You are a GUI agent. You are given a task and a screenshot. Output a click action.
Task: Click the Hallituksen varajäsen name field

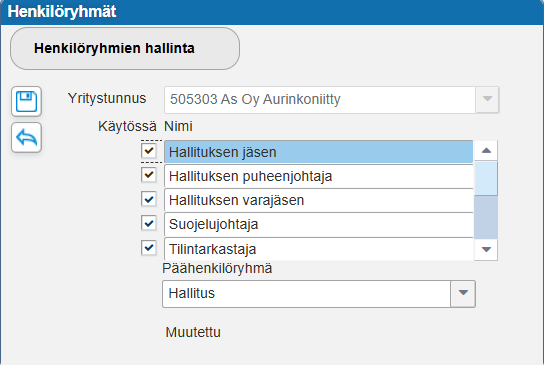pos(318,200)
